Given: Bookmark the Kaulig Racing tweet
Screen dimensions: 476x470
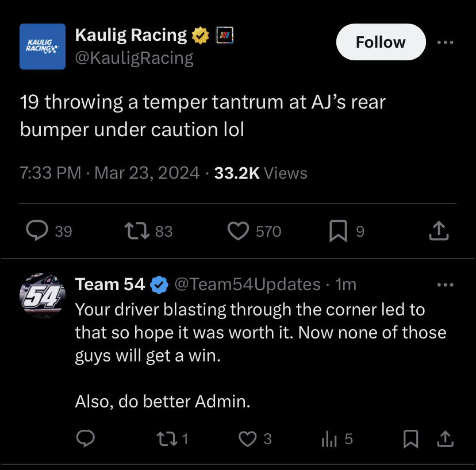Looking at the screenshot, I should [337, 231].
